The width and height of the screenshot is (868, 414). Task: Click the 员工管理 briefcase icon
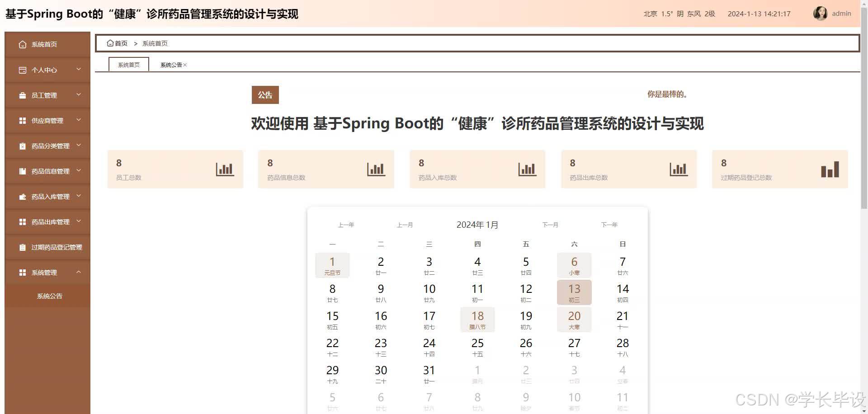tap(23, 95)
